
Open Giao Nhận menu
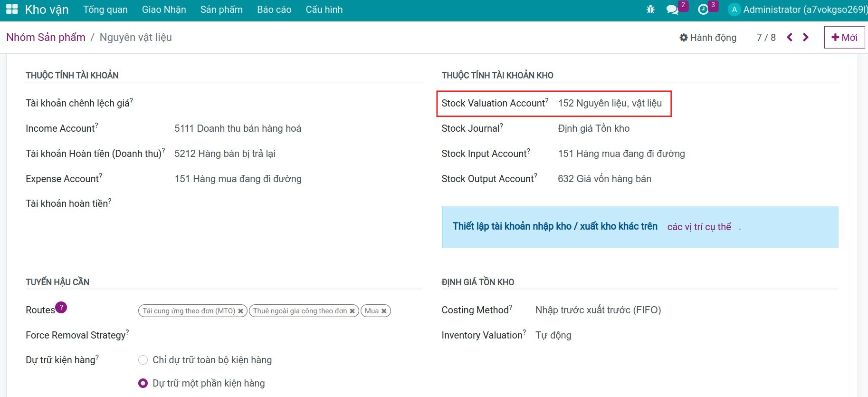click(164, 10)
